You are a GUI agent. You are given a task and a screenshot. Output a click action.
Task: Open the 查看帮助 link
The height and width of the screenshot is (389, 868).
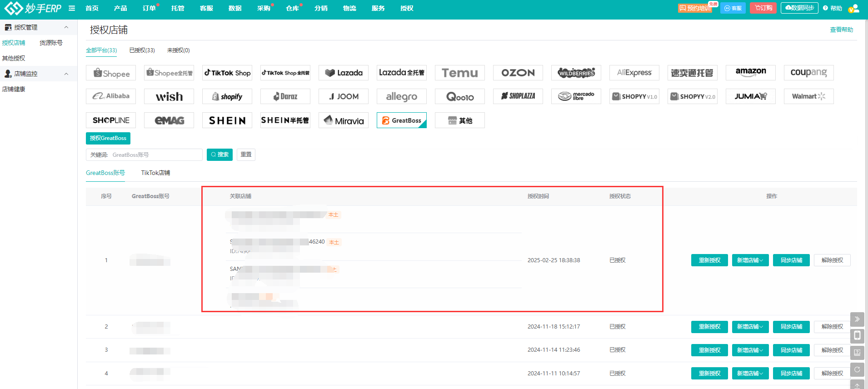[841, 30]
